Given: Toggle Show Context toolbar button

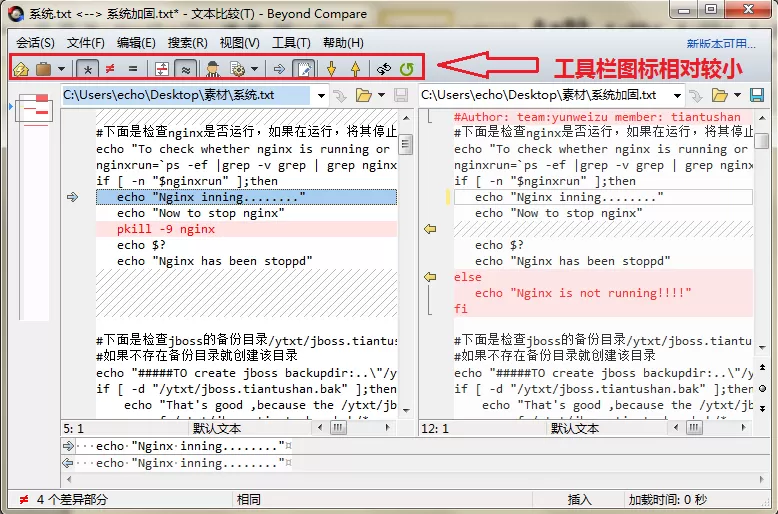Looking at the screenshot, I should point(162,69).
